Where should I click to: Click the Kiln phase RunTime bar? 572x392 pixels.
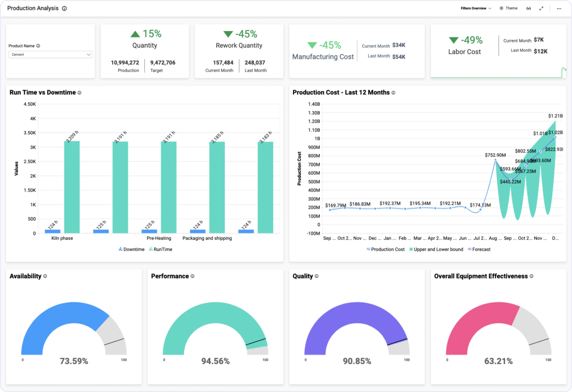[72, 187]
